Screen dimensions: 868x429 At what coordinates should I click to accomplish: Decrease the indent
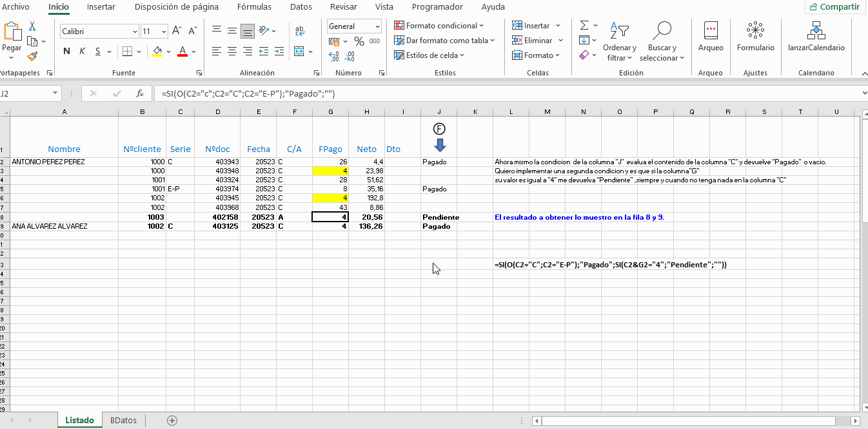[x=263, y=52]
